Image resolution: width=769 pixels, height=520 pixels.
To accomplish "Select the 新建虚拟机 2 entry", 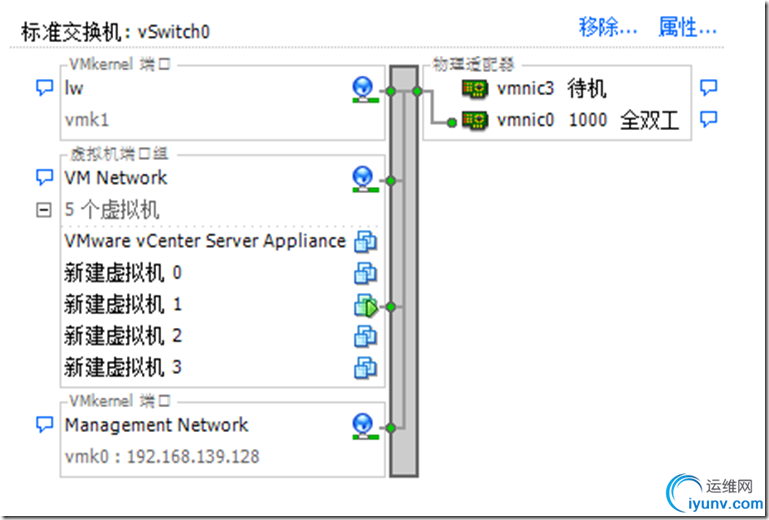I will click(123, 336).
